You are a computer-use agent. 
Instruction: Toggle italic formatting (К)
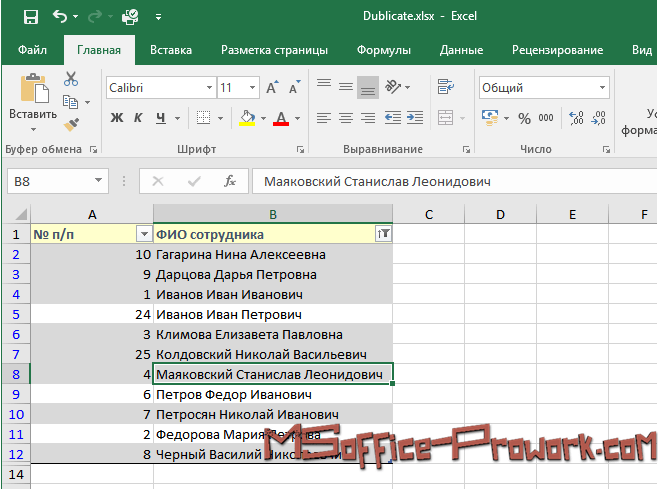[x=139, y=118]
